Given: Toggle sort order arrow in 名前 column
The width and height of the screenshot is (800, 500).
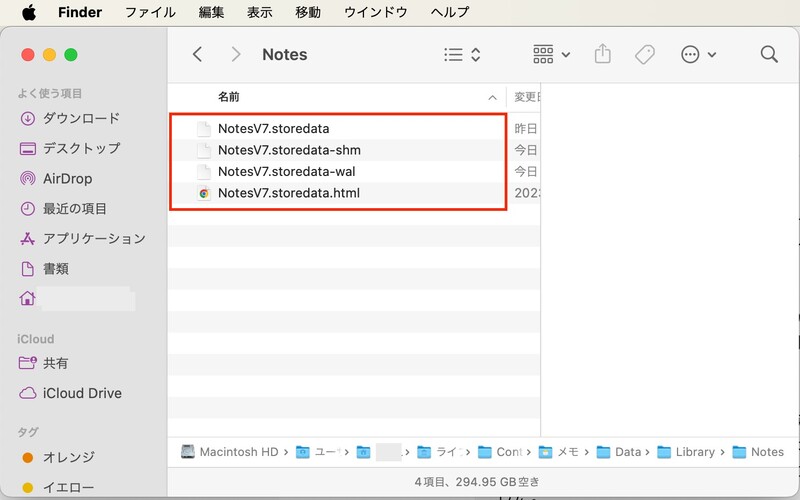Looking at the screenshot, I should pos(492,97).
